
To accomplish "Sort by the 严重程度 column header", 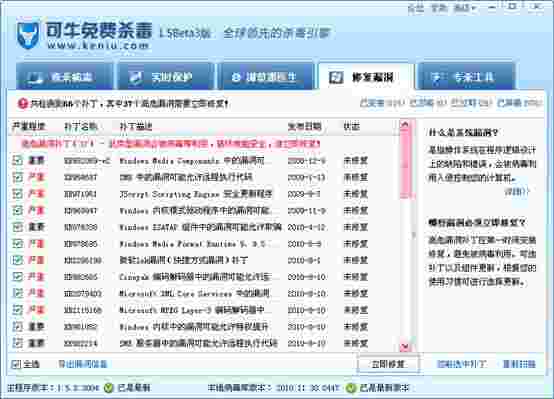I will click(29, 127).
